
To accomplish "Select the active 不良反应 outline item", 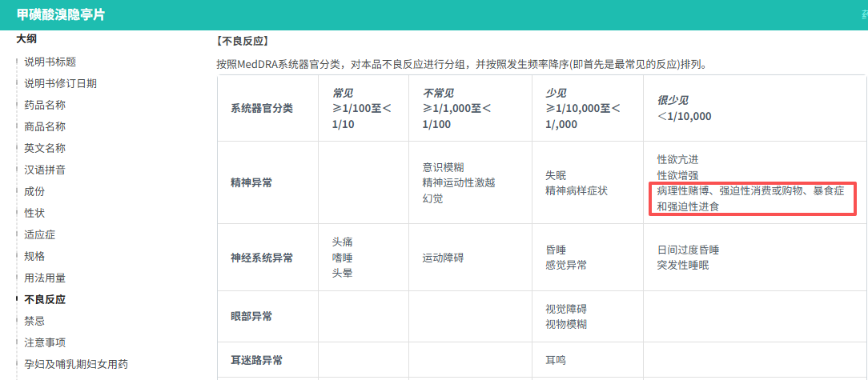I will click(x=45, y=299).
